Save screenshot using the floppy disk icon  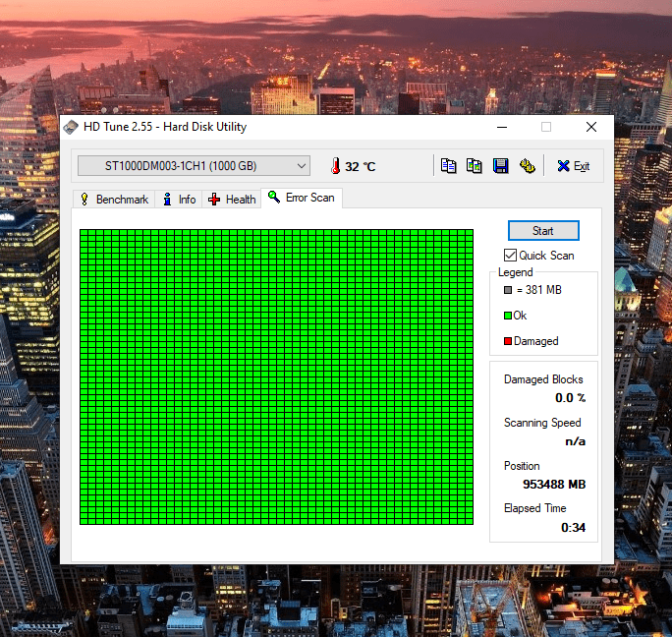[x=501, y=165]
